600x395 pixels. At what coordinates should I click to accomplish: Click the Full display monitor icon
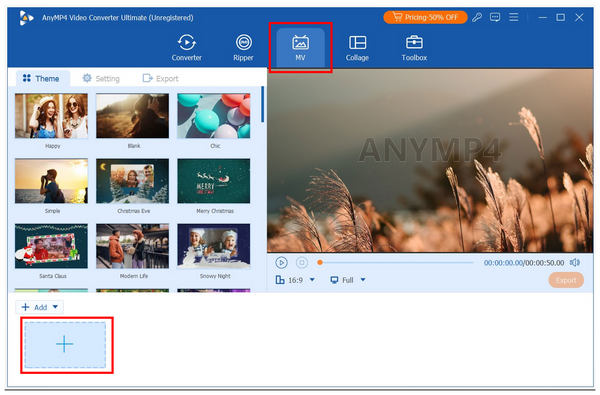[x=334, y=280]
